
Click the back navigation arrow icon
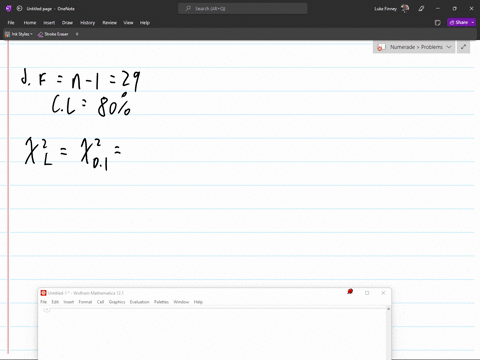point(19,8)
